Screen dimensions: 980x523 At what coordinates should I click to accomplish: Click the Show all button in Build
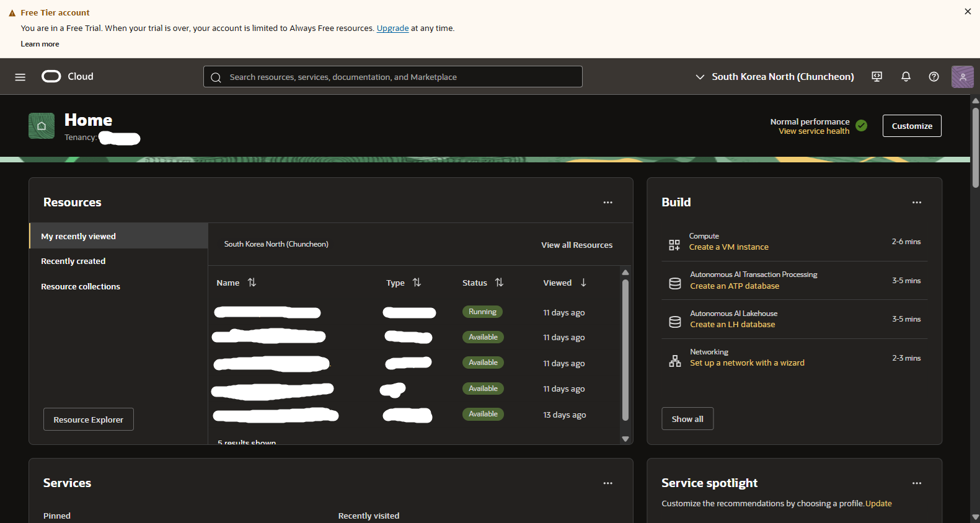point(687,419)
